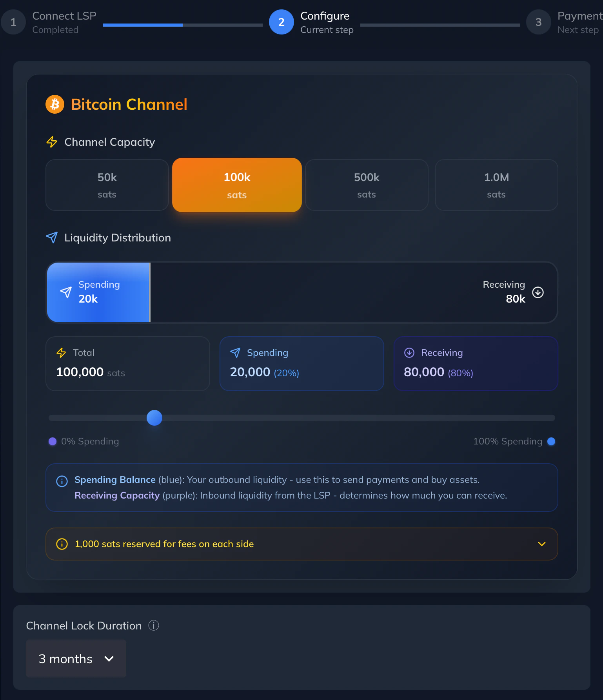
Task: Click the download arrow next to Receiving 80k
Action: click(538, 292)
